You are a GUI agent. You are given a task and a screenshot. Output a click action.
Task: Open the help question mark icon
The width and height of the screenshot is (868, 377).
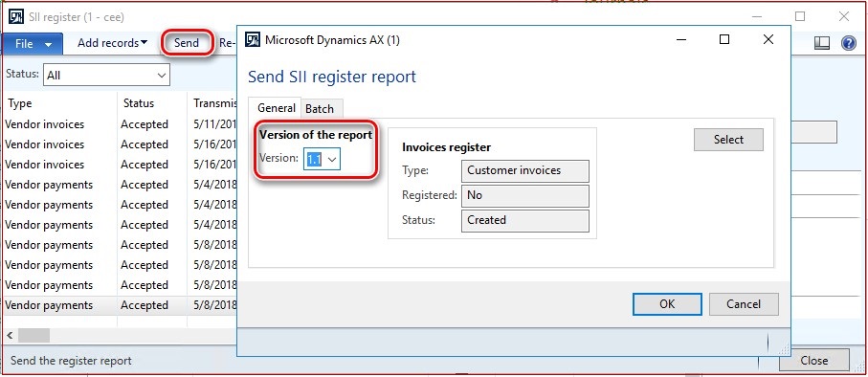(x=849, y=43)
